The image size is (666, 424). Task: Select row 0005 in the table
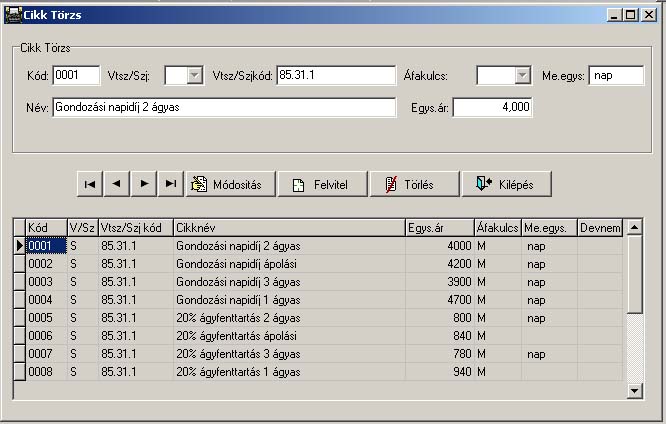(x=45, y=317)
